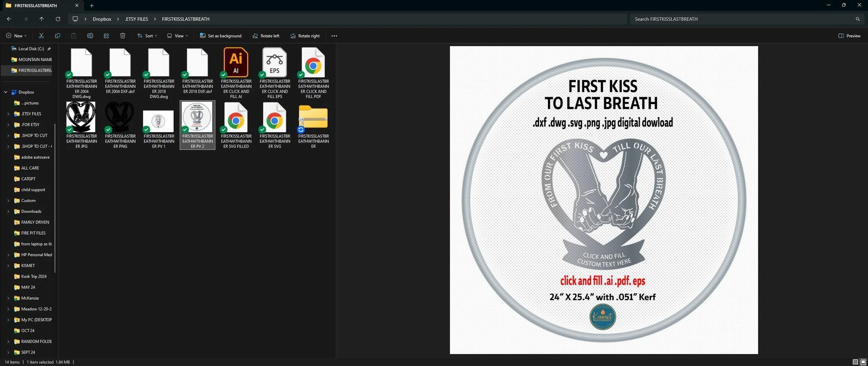This screenshot has width=868, height=366.
Task: Open the RANDOM FOLDE tree folder
Action: [x=33, y=341]
